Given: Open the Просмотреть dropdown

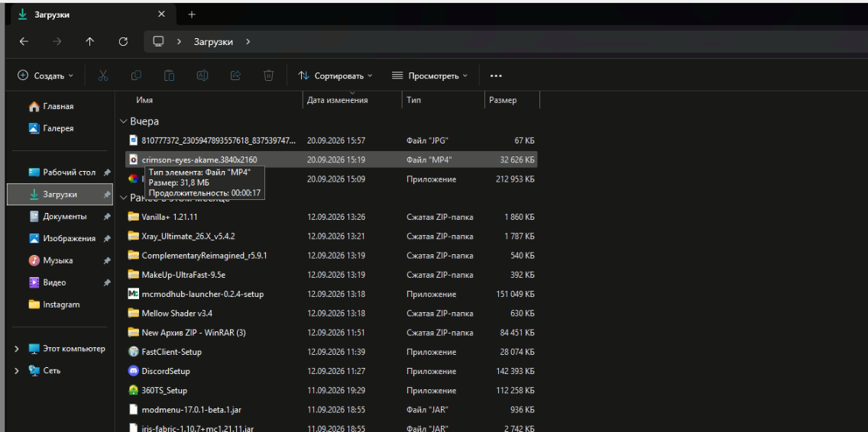Looking at the screenshot, I should [x=429, y=76].
